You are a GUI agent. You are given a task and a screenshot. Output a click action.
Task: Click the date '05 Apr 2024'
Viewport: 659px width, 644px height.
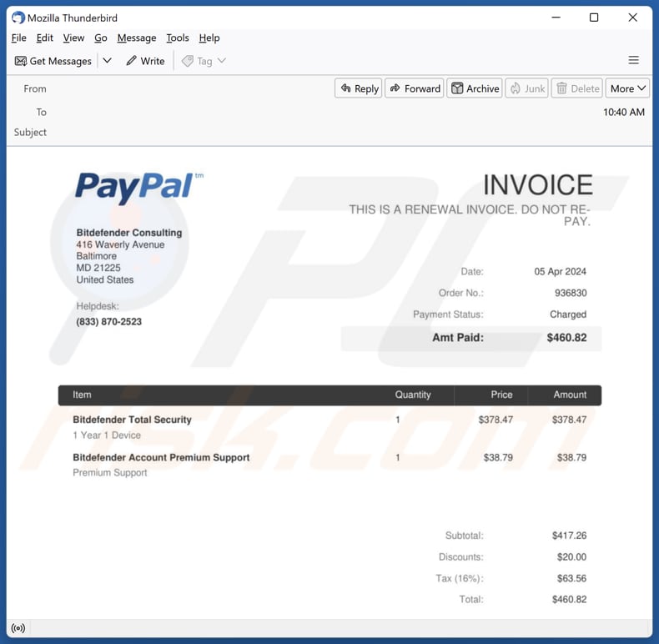pyautogui.click(x=561, y=271)
